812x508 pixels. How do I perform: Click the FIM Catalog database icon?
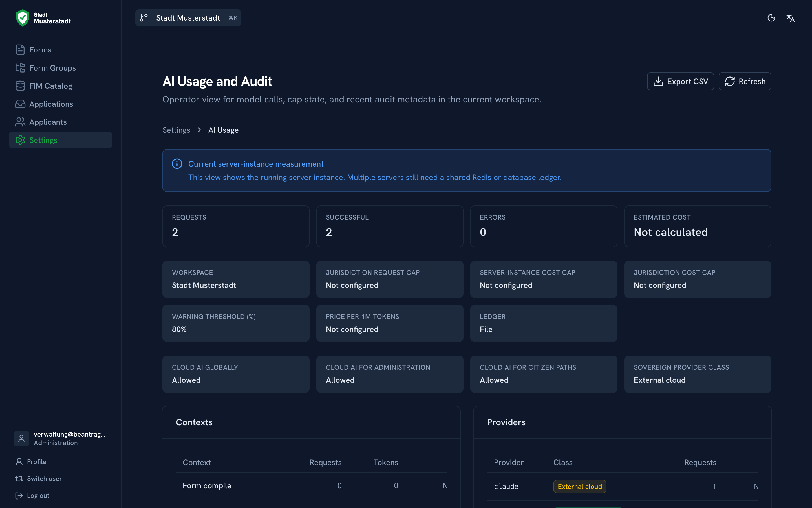point(20,86)
